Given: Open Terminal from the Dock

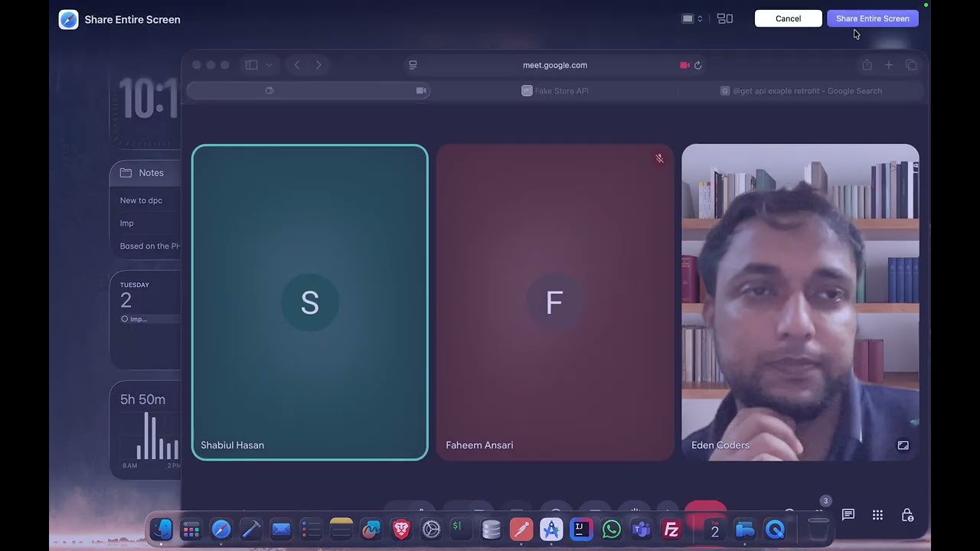Looking at the screenshot, I should coord(461,529).
